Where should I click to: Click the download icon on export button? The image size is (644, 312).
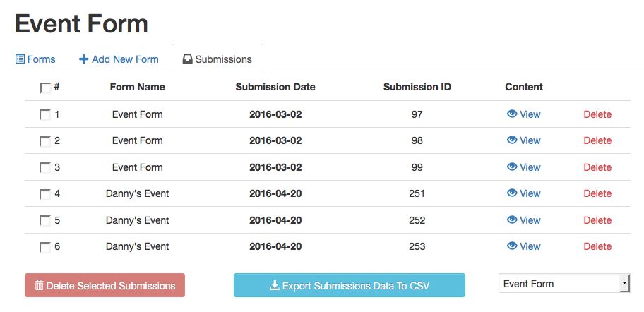click(x=275, y=286)
